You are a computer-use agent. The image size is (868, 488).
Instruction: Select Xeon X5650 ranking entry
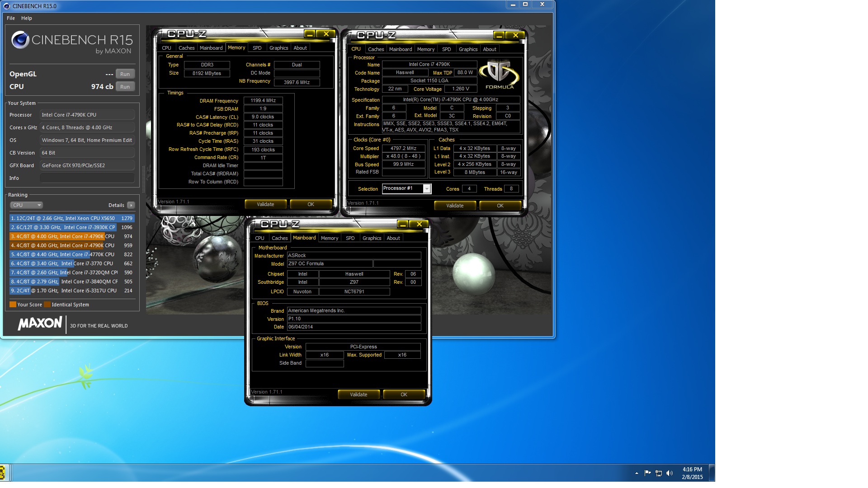pyautogui.click(x=72, y=218)
